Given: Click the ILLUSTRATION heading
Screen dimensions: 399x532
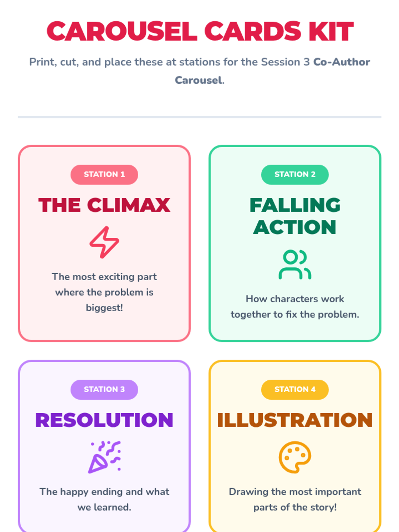Looking at the screenshot, I should [295, 420].
